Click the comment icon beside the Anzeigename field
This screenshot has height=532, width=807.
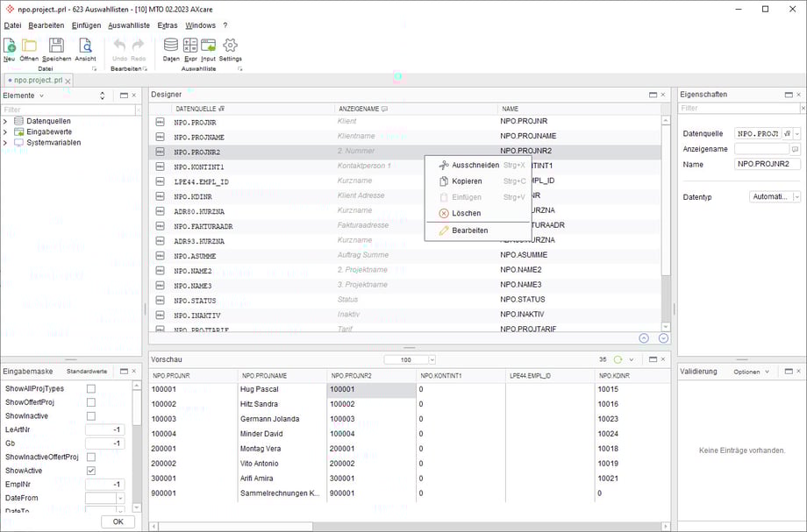tap(796, 149)
